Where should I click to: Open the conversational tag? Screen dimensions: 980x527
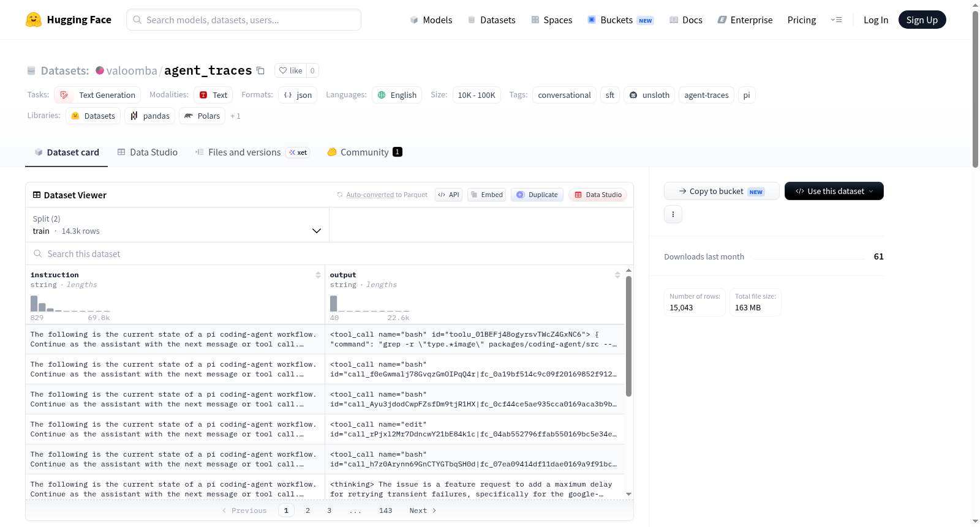564,95
